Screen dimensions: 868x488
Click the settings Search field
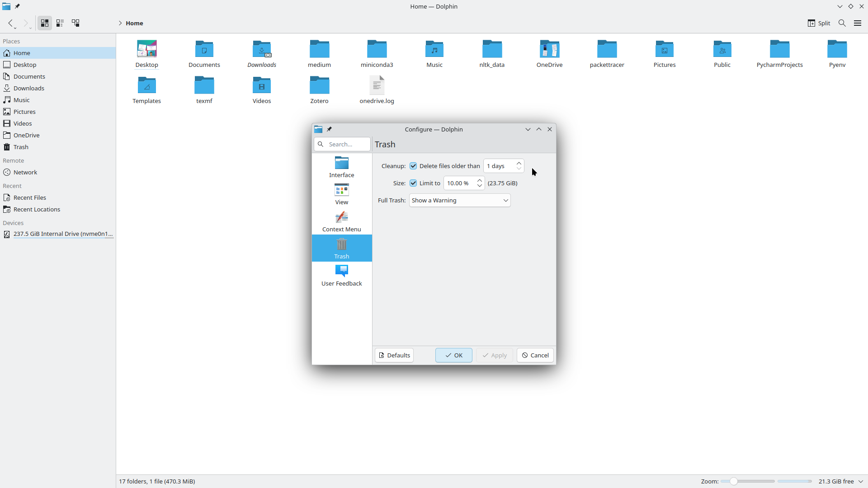coord(347,145)
